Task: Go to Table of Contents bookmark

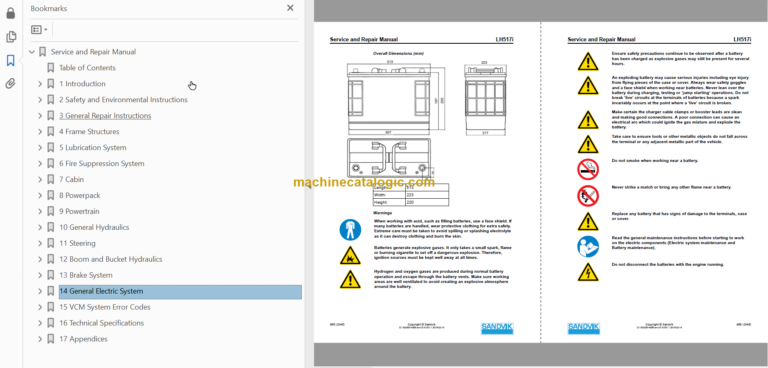Action: [87, 68]
